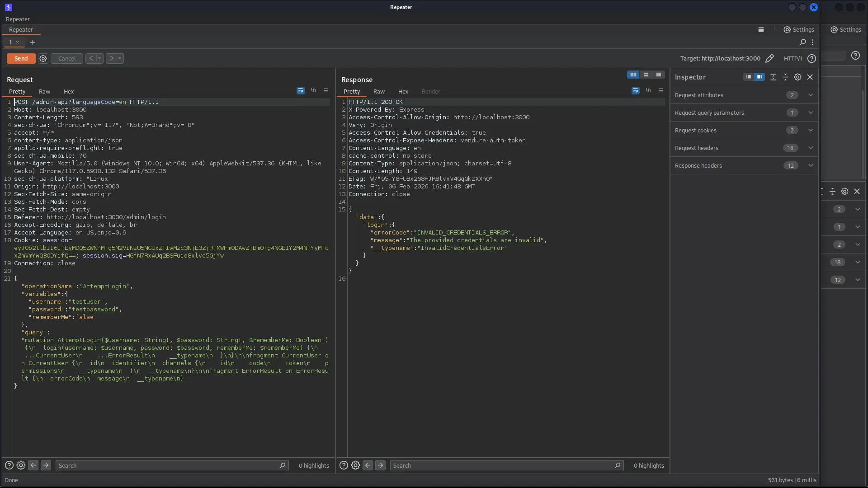Click the Cancel button
The image size is (868, 488).
coord(66,58)
